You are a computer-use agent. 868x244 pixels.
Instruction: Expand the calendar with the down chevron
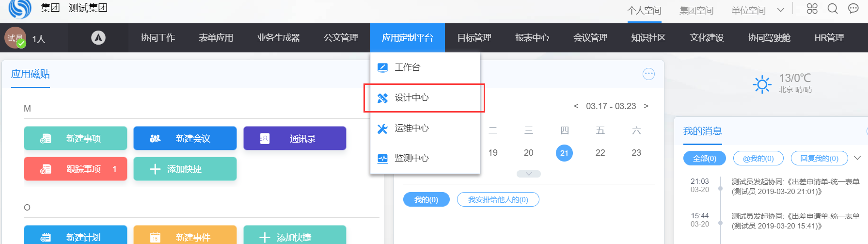coord(529,174)
